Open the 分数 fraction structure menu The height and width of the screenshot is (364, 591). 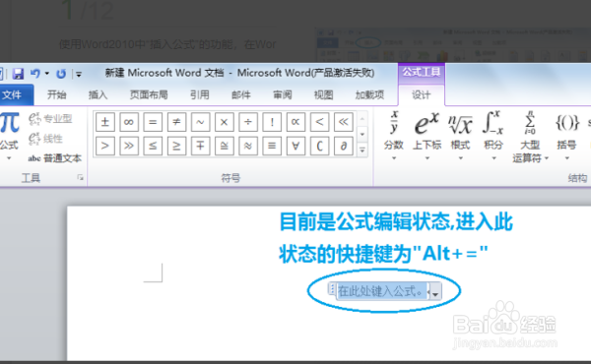(x=394, y=136)
